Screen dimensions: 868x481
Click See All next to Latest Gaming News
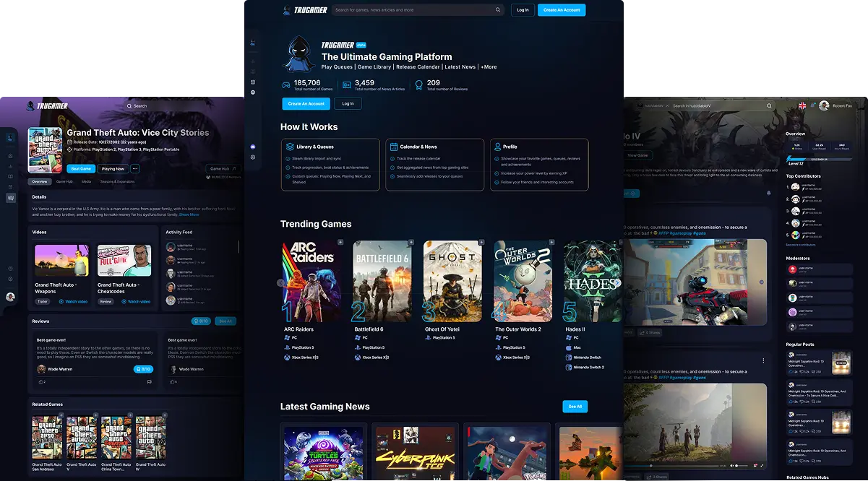pyautogui.click(x=575, y=407)
